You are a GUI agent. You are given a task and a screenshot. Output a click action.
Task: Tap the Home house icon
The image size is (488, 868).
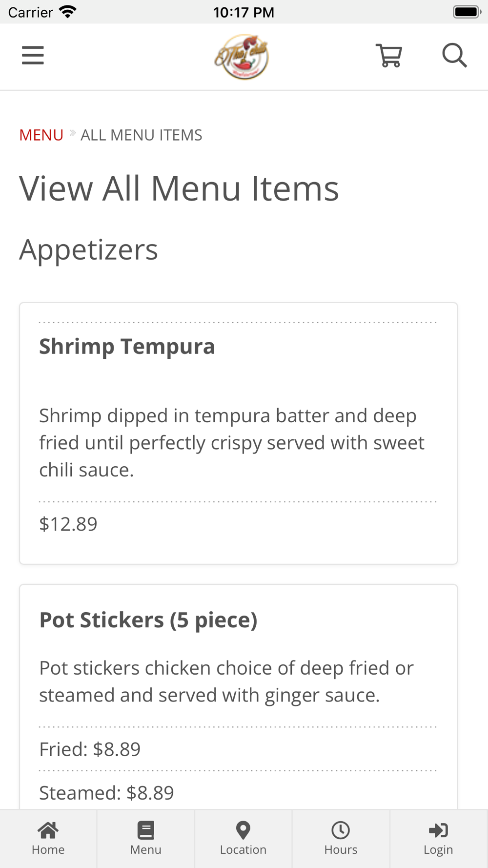tap(48, 830)
